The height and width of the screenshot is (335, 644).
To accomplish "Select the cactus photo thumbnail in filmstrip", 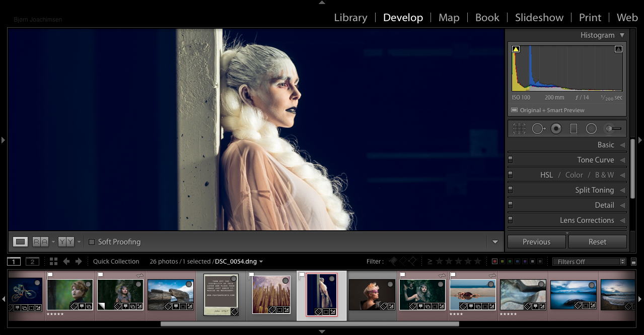I will point(271,294).
